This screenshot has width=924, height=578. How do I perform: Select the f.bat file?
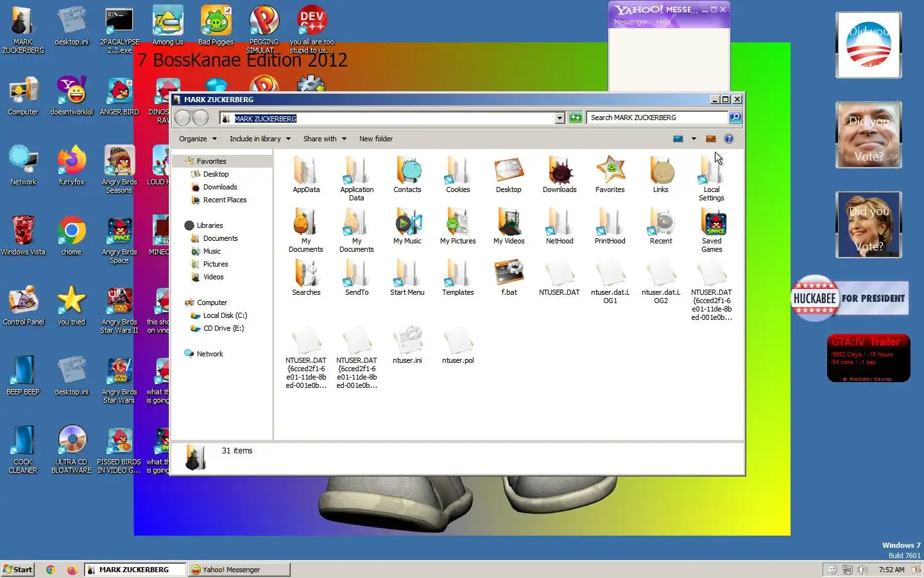point(509,277)
